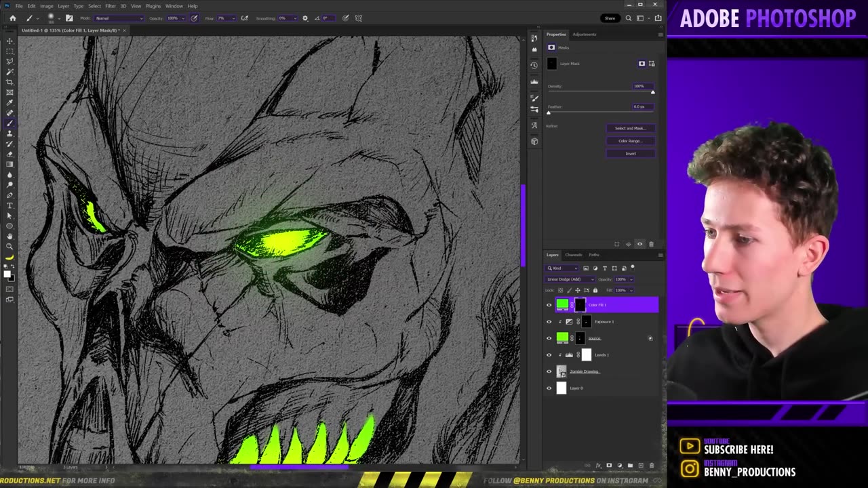Click layer style fx icon
The height and width of the screenshot is (488, 868).
click(x=598, y=466)
